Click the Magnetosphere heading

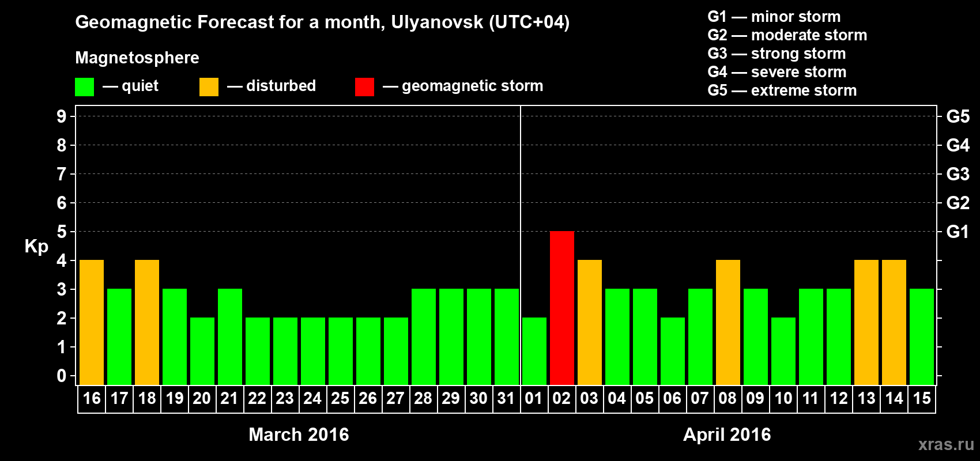coord(137,58)
